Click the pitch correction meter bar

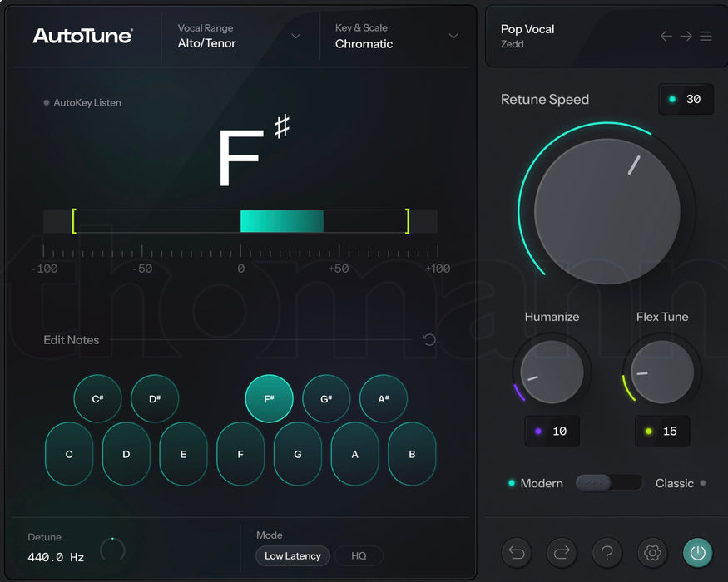(x=240, y=221)
